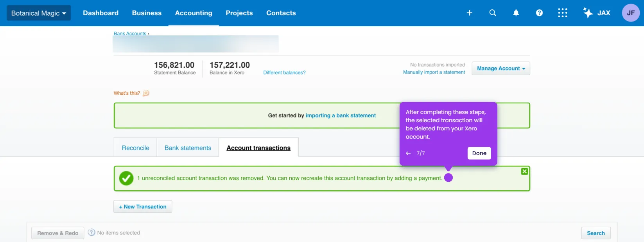Click the What's this? link
Viewport: 644px width, 242px height.
pyautogui.click(x=127, y=93)
